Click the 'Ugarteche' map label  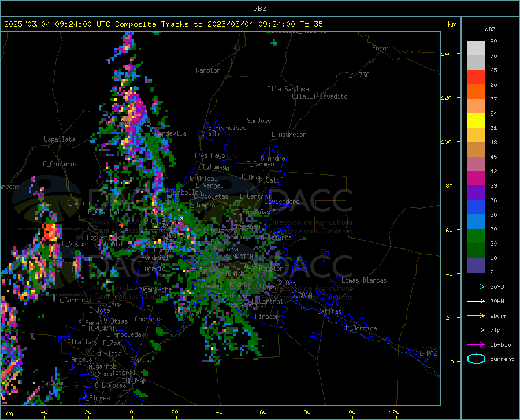[156, 289]
